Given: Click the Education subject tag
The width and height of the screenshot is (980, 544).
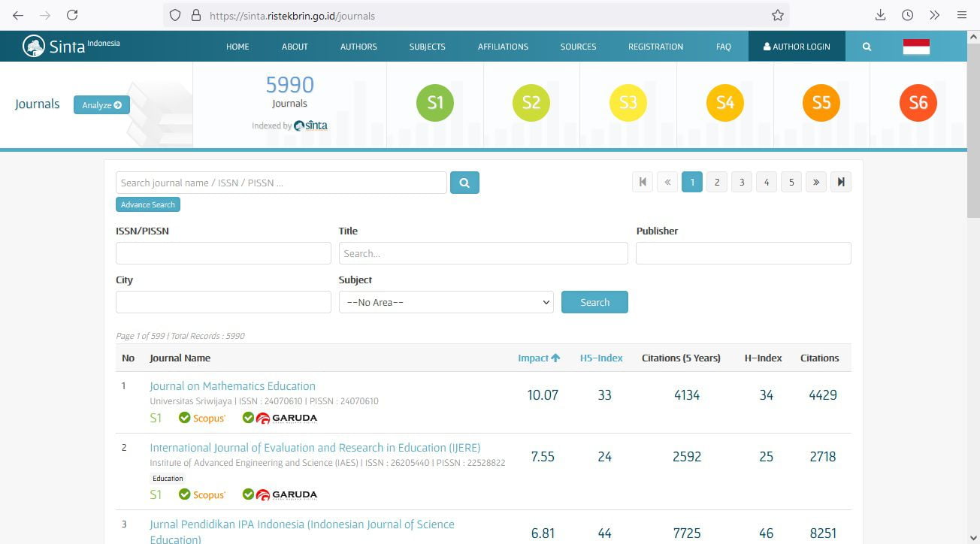Looking at the screenshot, I should (x=168, y=478).
